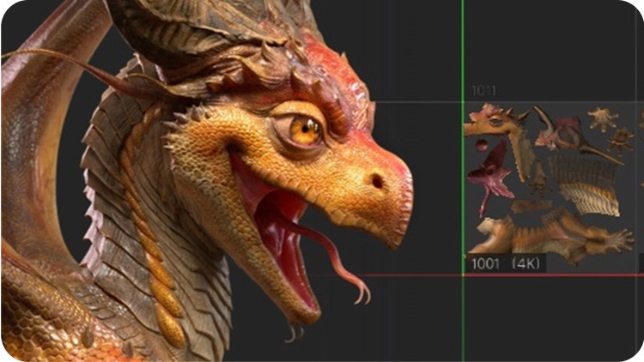Screen dimensions: 644x362
Task: Open the 1001 UV texture tile thumbnail
Action: point(550,187)
